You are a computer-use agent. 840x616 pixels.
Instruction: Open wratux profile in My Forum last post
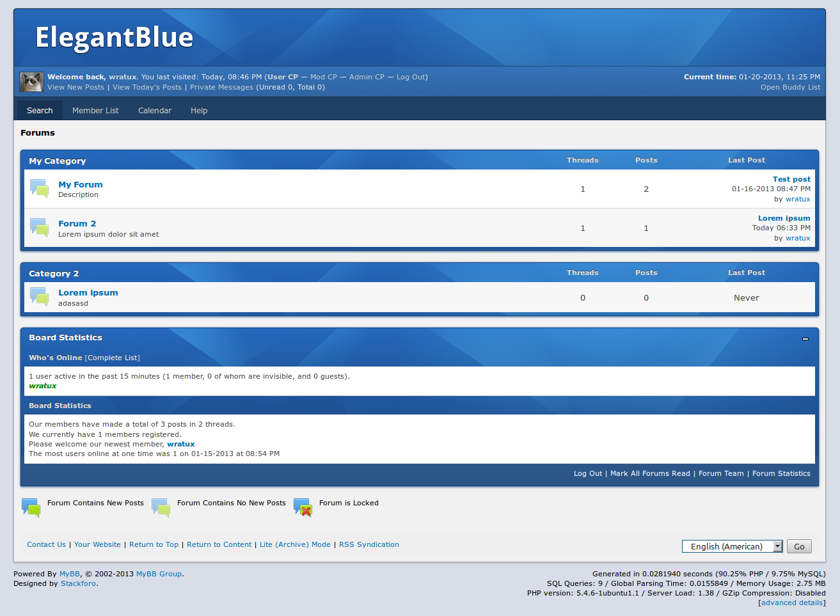[x=798, y=199]
